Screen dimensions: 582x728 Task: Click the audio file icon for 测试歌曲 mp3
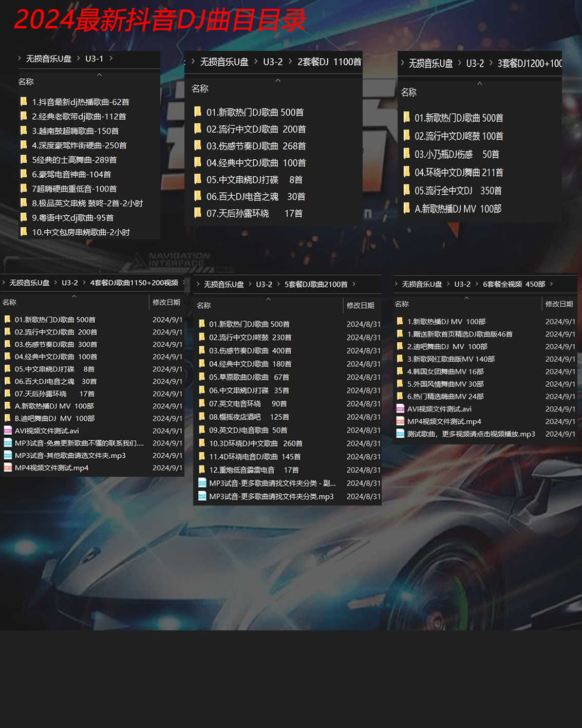click(400, 434)
